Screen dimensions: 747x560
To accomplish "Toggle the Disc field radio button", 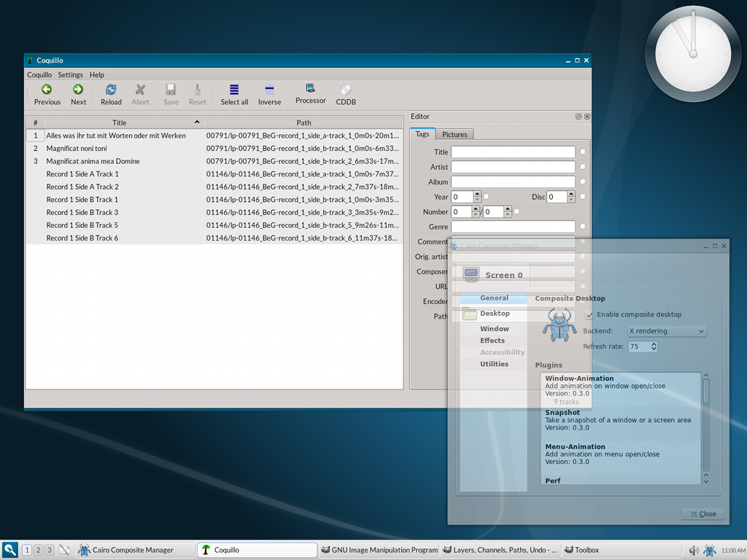I will tap(582, 196).
